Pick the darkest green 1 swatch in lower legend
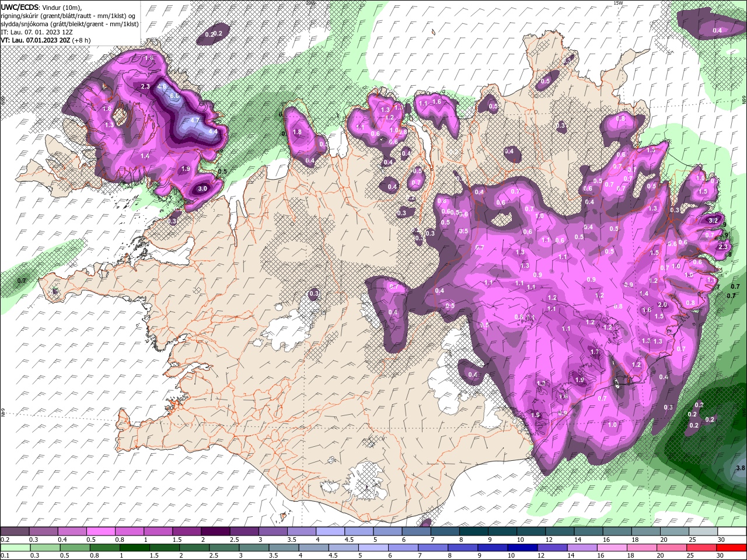Screen dimensions: 747x560 point(134,548)
